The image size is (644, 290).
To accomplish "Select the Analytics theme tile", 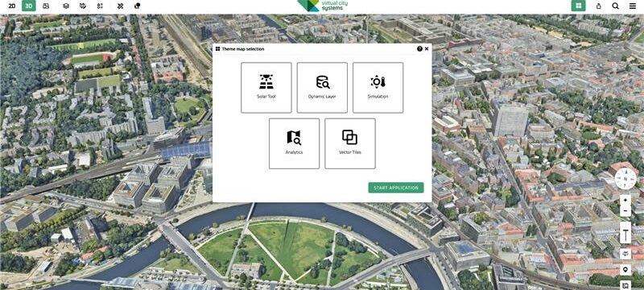I will pyautogui.click(x=294, y=143).
